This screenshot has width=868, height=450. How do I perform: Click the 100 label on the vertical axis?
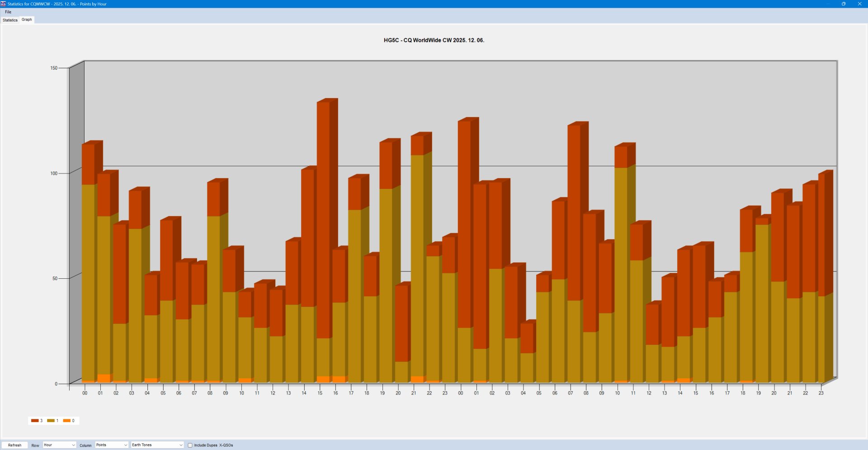(x=54, y=173)
